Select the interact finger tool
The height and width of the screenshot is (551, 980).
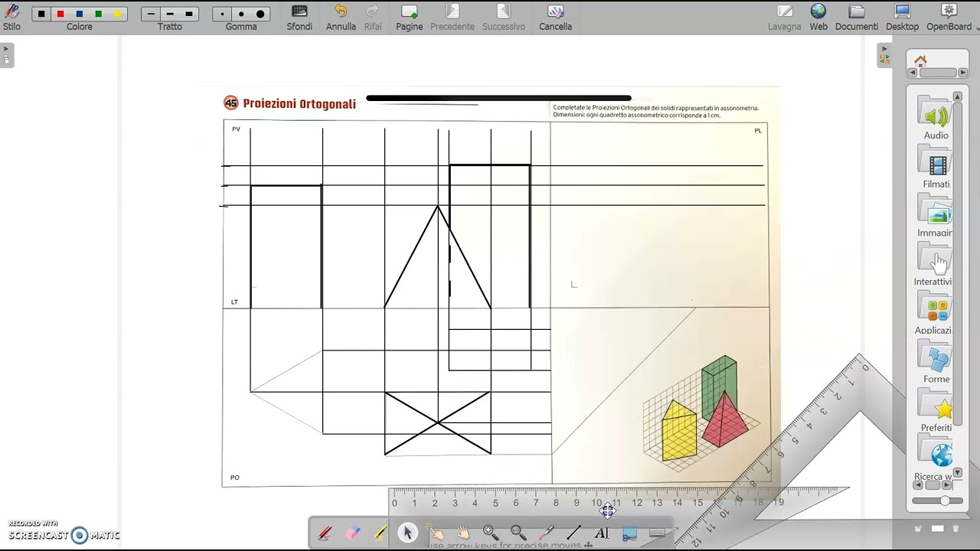436,533
